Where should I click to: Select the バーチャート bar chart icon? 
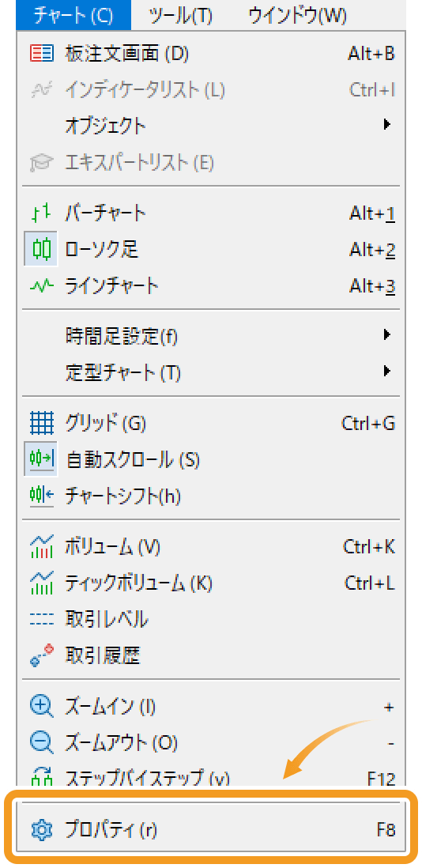(x=41, y=213)
